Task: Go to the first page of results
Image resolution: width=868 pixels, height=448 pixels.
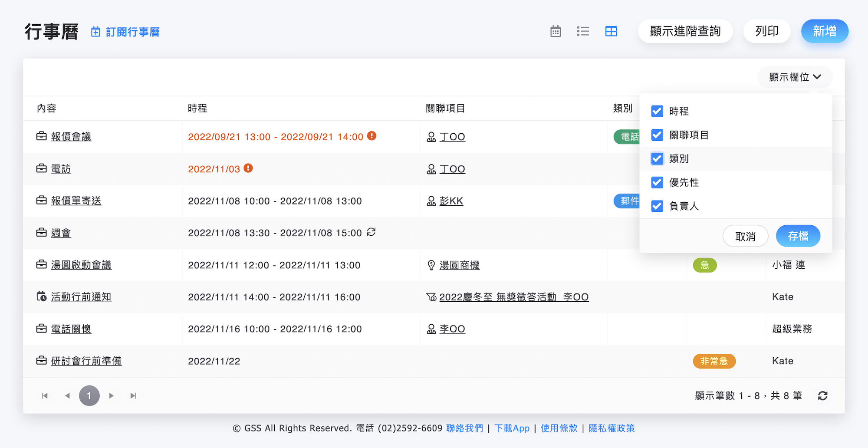Action: [x=45, y=395]
